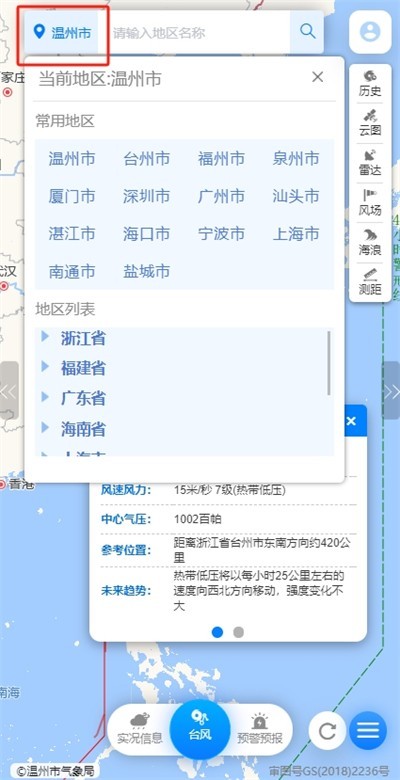Click 福建省 tree label
Viewport: 400px width, 780px height.
[83, 368]
